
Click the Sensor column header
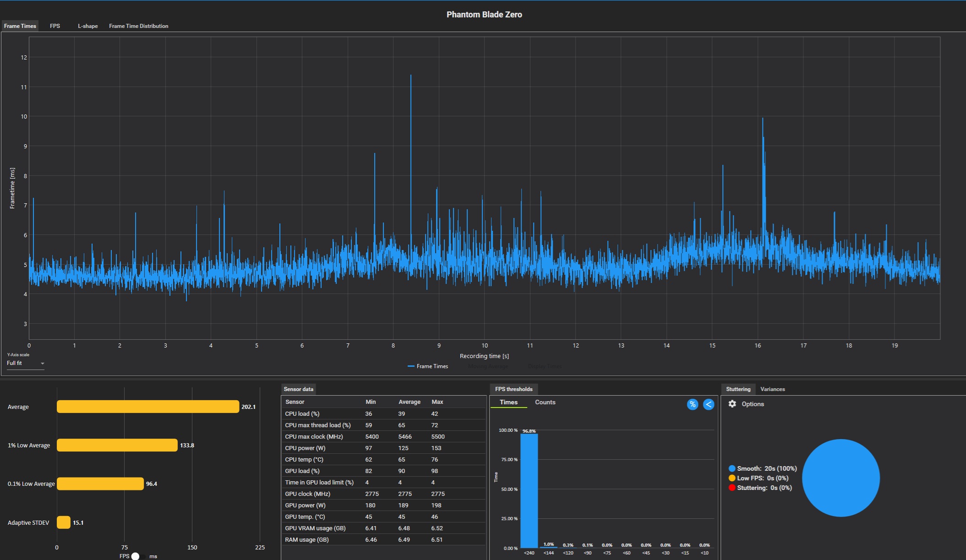tap(295, 402)
